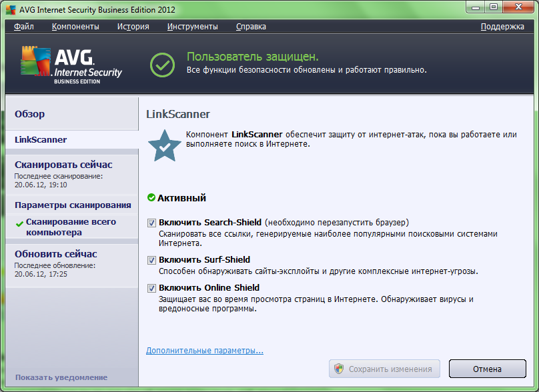
Task: Maximize the AVG window
Action: (x=494, y=7)
